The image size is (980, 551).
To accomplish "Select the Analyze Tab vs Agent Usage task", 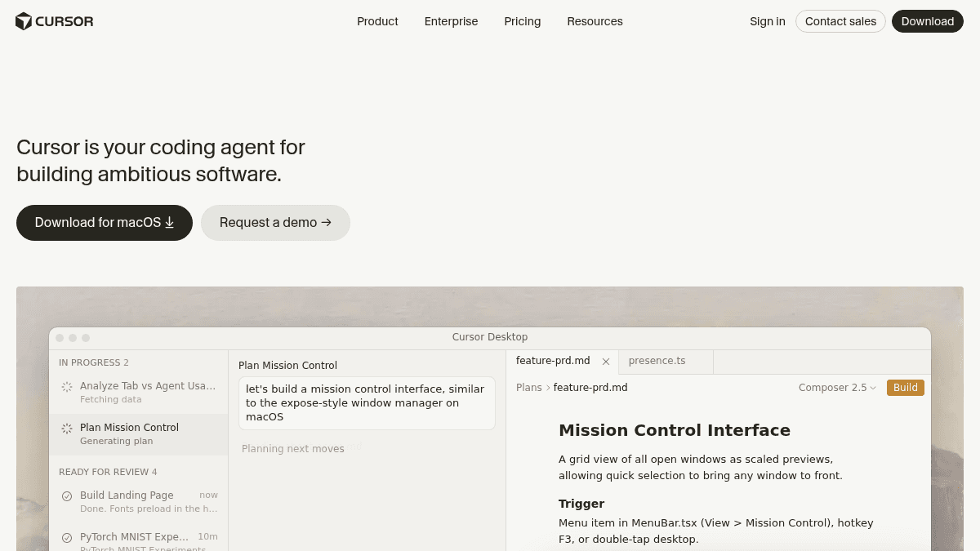I will 139,392.
